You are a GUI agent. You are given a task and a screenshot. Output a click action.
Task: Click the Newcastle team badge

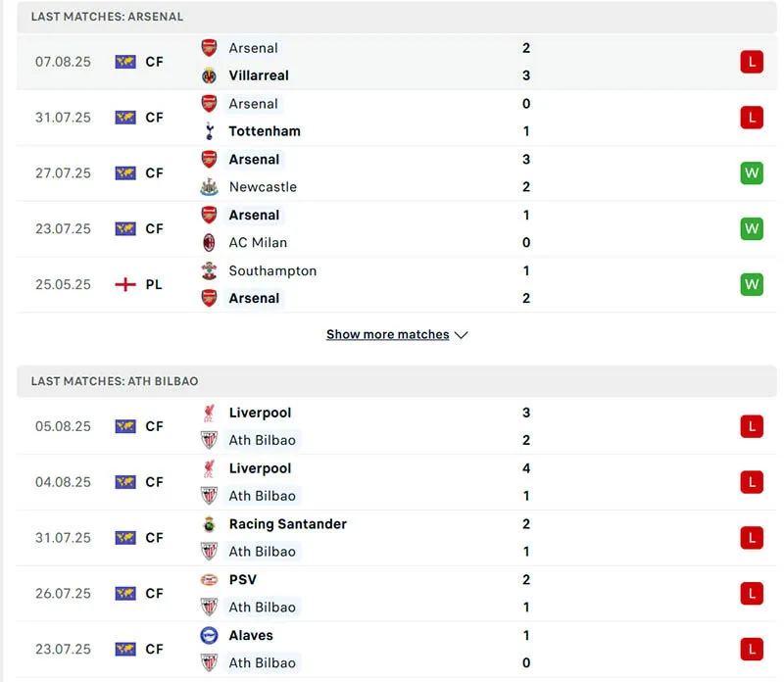tap(209, 186)
